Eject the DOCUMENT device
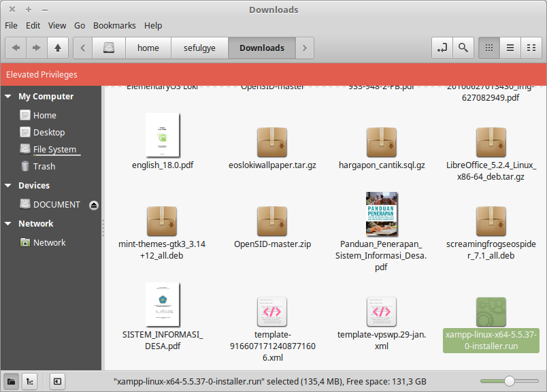547x392 pixels. click(x=94, y=205)
